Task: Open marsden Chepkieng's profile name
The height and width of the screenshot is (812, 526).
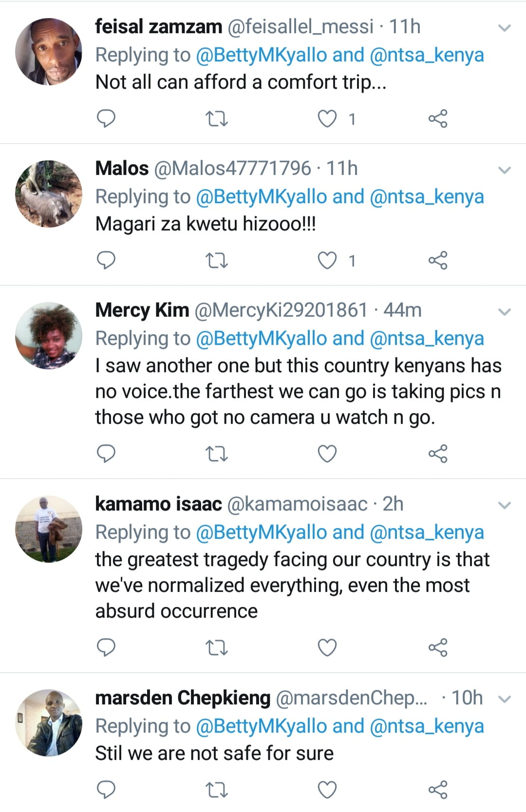Action: (x=183, y=698)
